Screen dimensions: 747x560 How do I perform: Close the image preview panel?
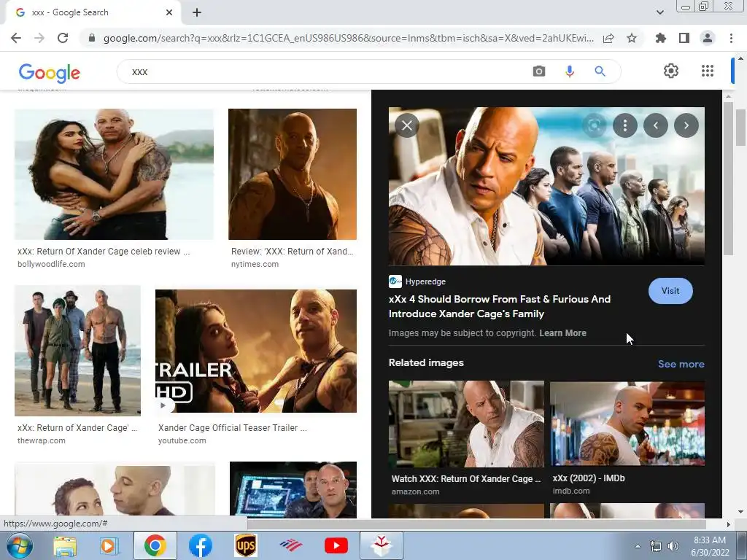[x=407, y=125]
